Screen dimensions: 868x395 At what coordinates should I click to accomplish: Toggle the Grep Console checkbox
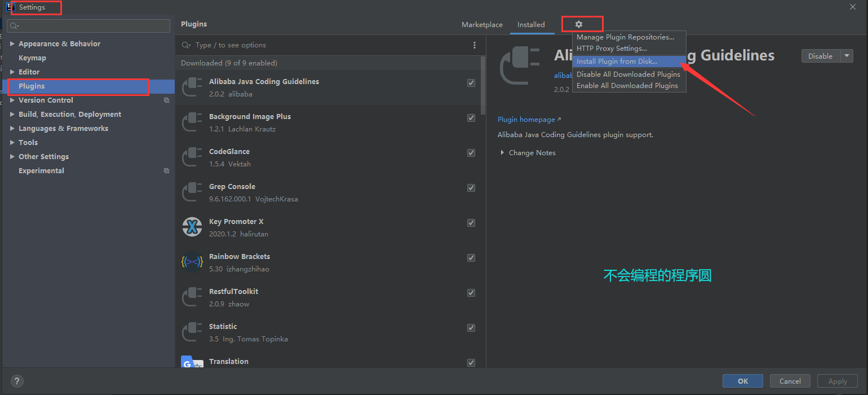click(471, 188)
